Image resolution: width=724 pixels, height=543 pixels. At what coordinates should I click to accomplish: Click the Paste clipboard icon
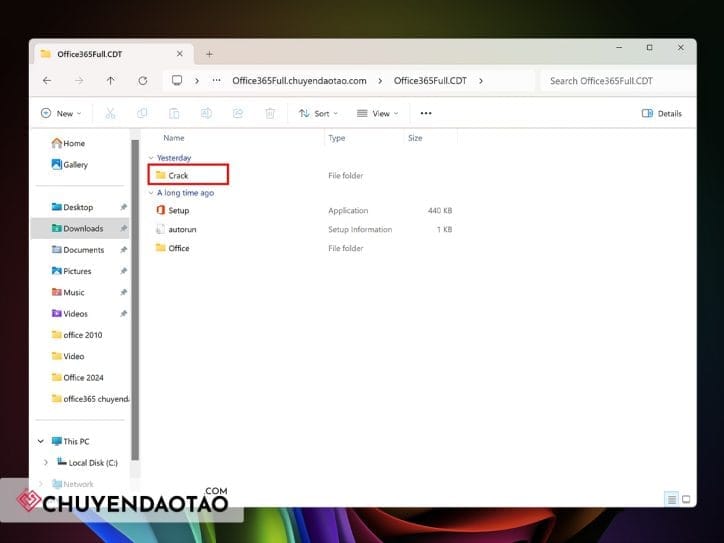coord(174,113)
